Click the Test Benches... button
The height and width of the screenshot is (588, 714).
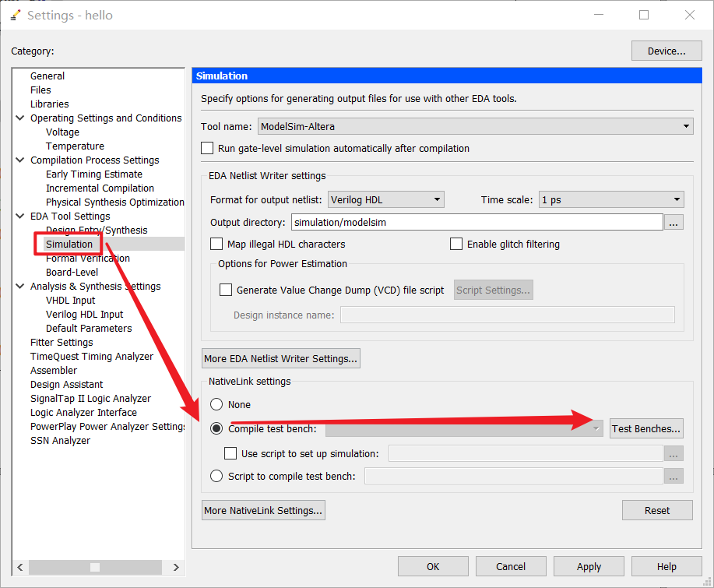646,428
